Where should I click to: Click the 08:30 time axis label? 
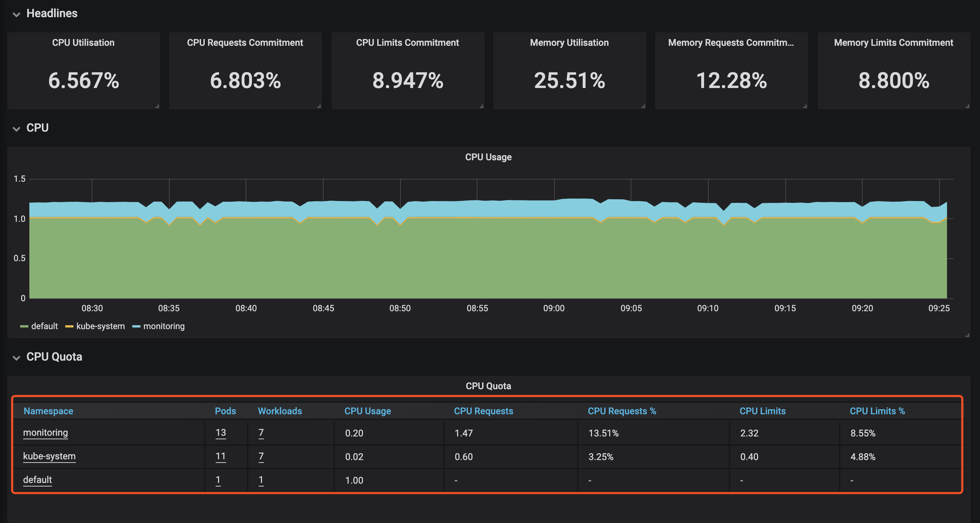click(x=92, y=308)
